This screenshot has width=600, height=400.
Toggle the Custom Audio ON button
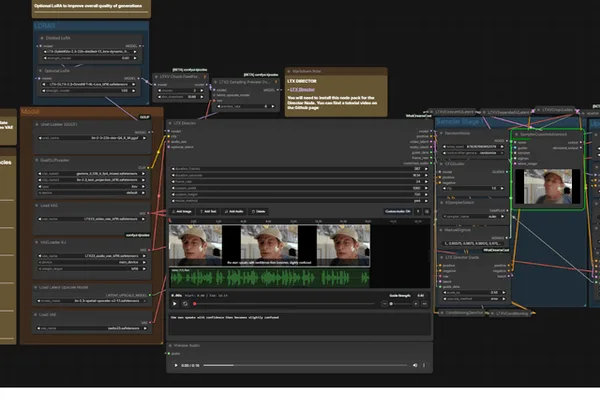398,211
